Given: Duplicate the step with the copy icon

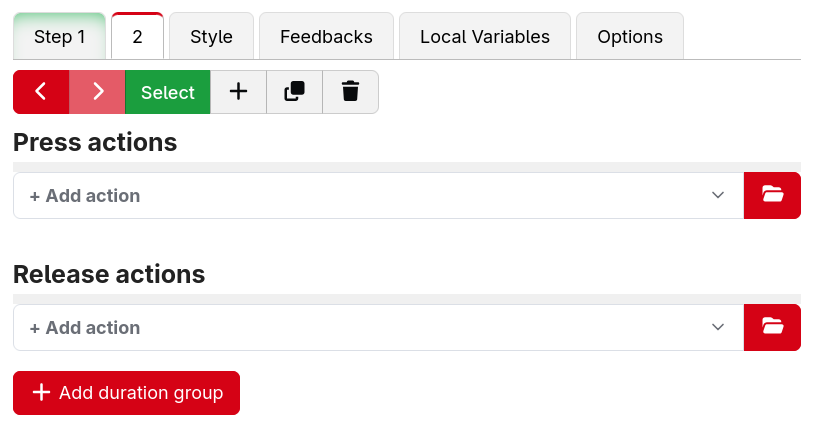Looking at the screenshot, I should tap(295, 92).
